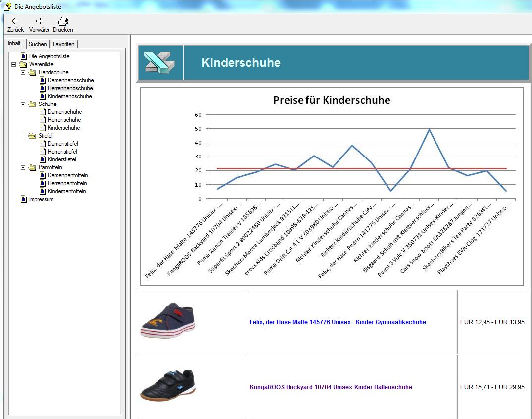
Task: Click the Zurück back arrow icon
Action: [x=15, y=21]
